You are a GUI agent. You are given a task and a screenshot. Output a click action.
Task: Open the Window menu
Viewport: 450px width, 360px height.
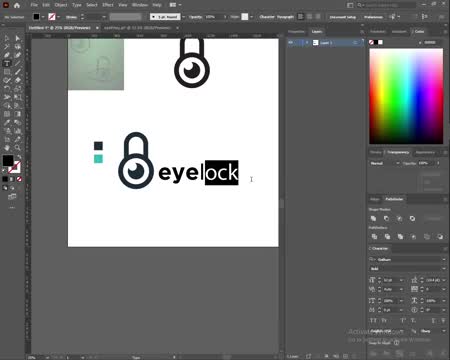pyautogui.click(x=140, y=5)
